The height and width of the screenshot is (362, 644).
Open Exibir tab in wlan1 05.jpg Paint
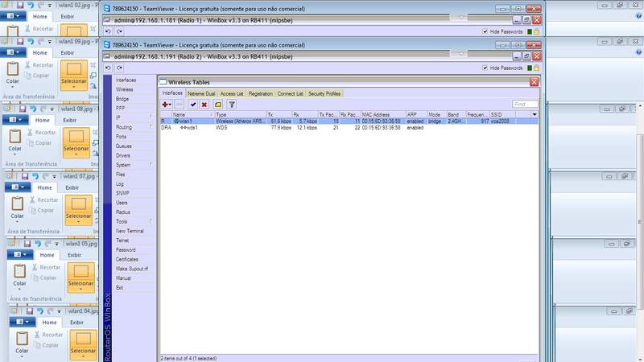pos(74,255)
